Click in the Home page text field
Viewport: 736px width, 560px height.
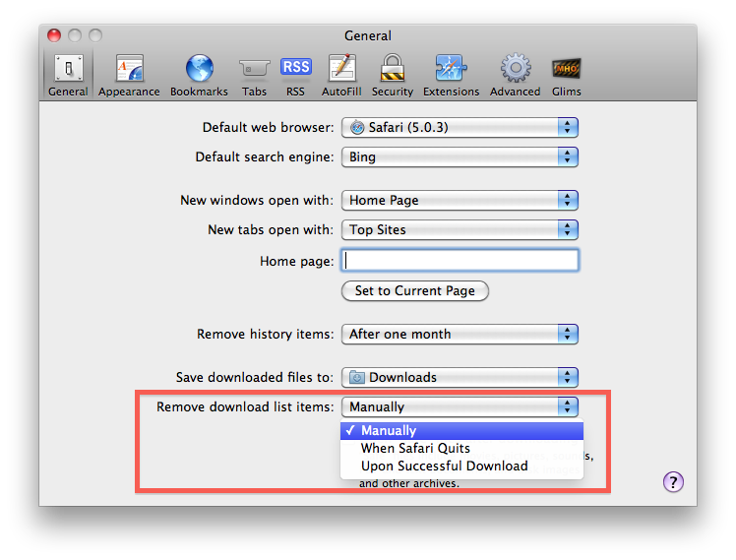tap(460, 260)
